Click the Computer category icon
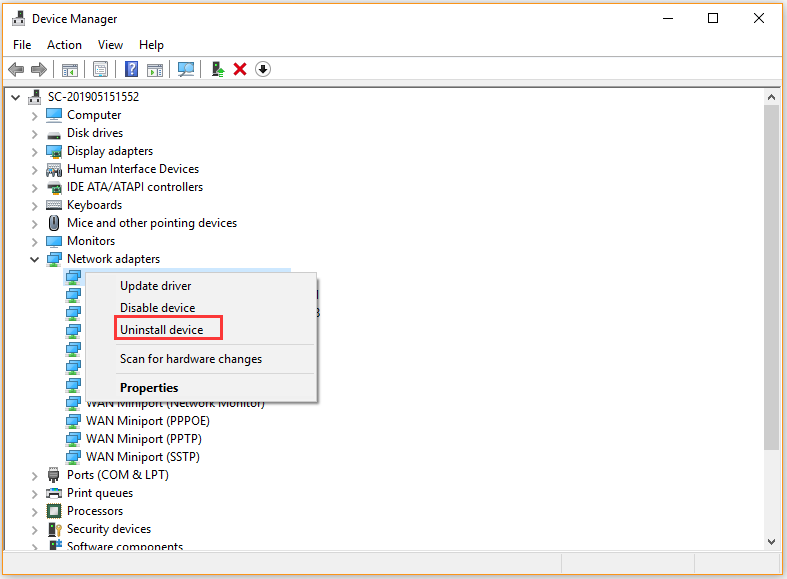Viewport: 787px width, 579px height. (54, 115)
